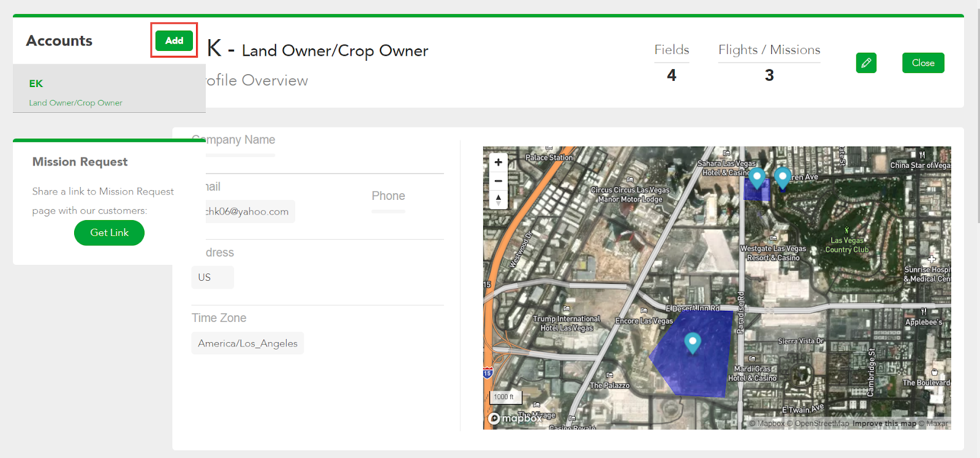Click the Get Link button
980x458 pixels.
pyautogui.click(x=109, y=233)
